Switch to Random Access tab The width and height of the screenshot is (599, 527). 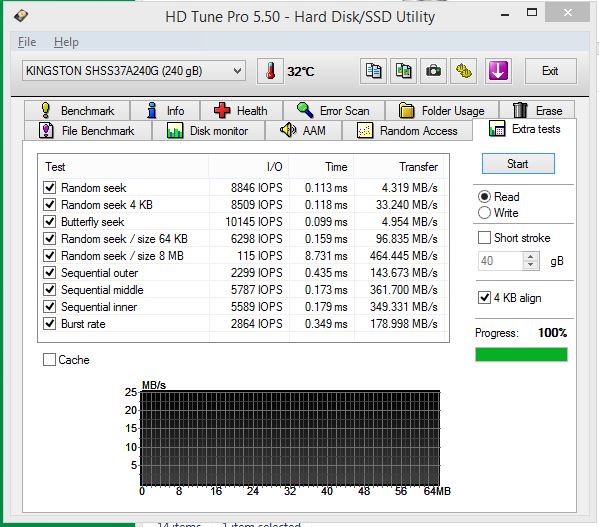click(x=407, y=131)
